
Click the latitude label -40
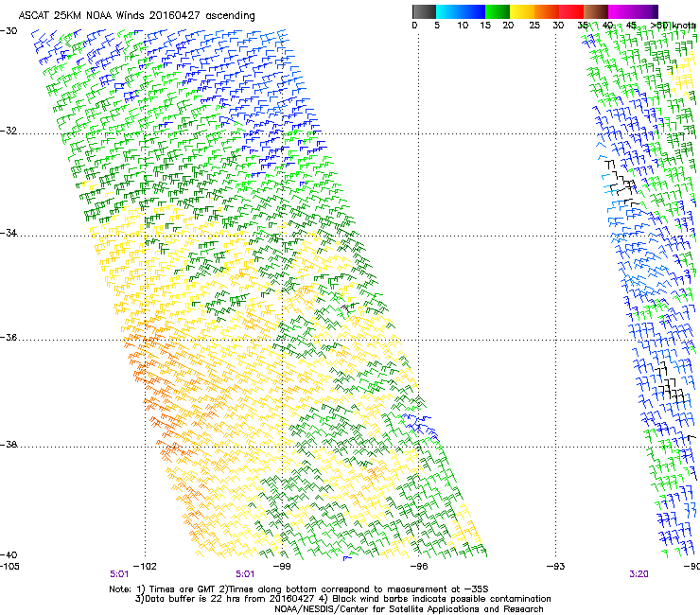pos(9,554)
